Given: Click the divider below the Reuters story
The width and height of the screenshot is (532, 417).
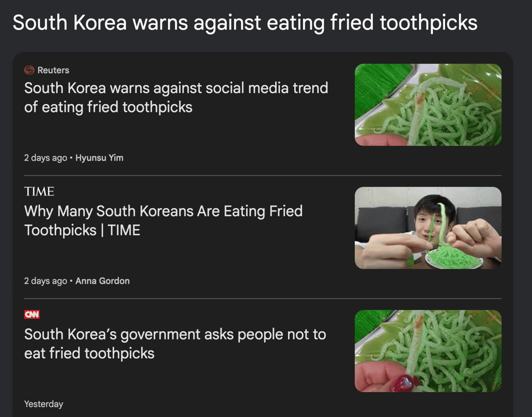Looking at the screenshot, I should (263, 176).
